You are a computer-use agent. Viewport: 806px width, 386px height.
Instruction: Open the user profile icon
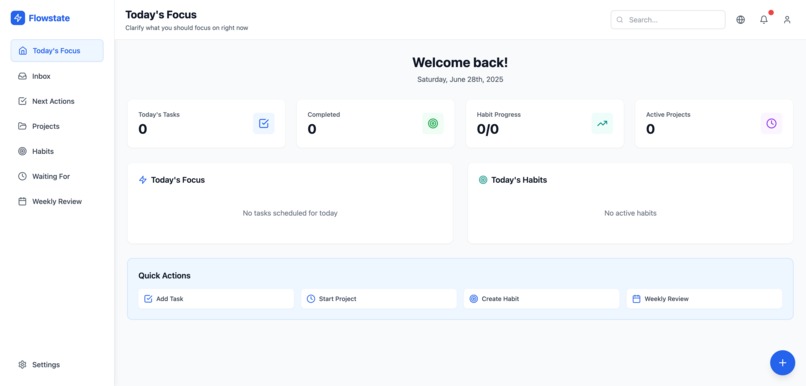pyautogui.click(x=787, y=20)
